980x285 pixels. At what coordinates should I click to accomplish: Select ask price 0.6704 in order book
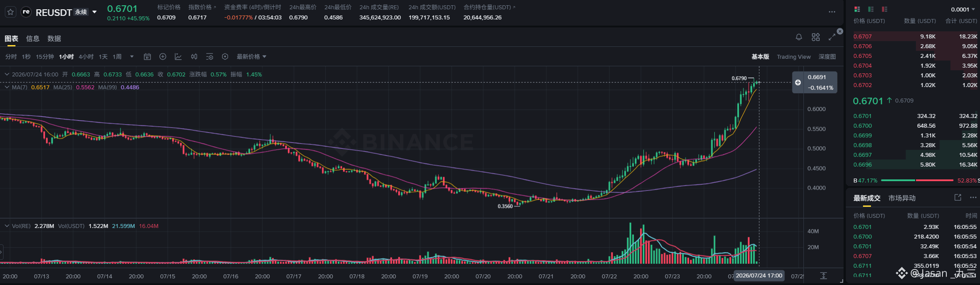click(x=863, y=65)
